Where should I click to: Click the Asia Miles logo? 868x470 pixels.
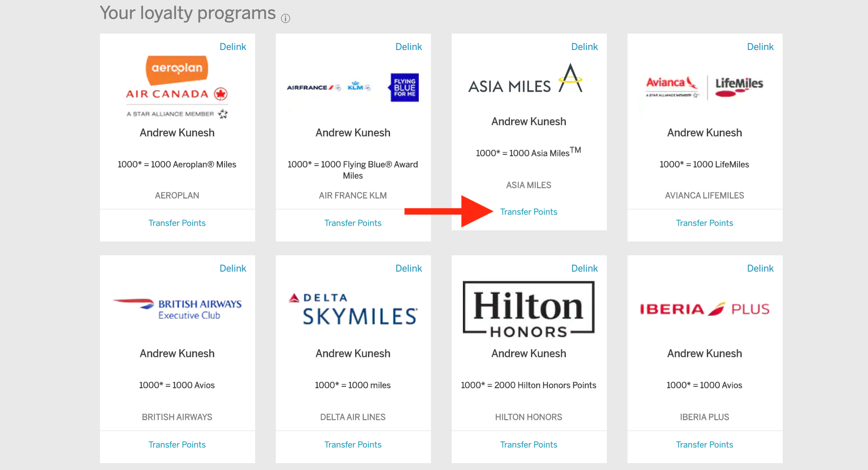pos(526,79)
